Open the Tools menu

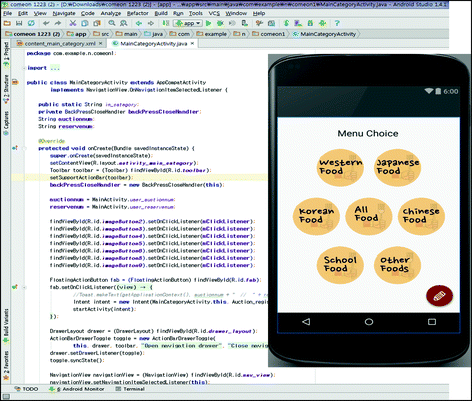[196, 13]
